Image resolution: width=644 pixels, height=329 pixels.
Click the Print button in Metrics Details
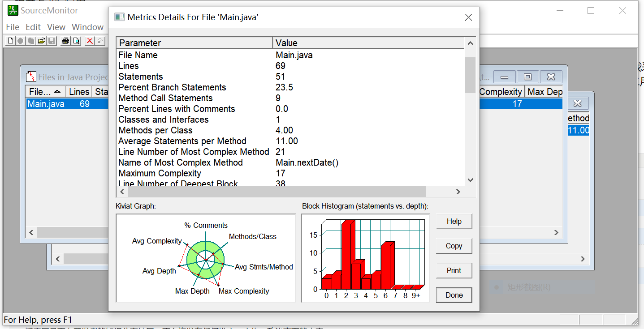[454, 270]
